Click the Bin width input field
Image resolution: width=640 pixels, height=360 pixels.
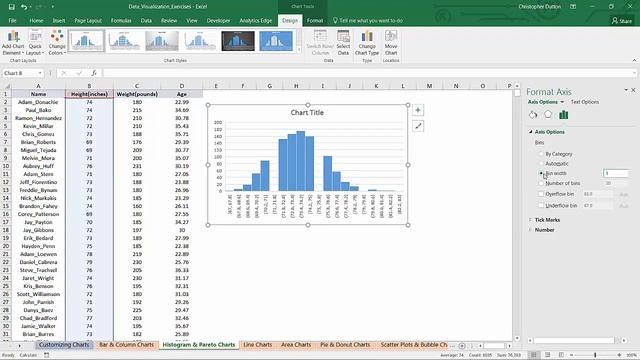(615, 173)
